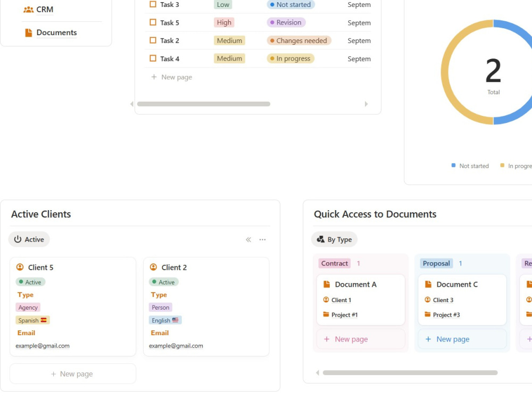Click the yellow In progress legend swatch
This screenshot has width=532, height=399.
[x=502, y=165]
